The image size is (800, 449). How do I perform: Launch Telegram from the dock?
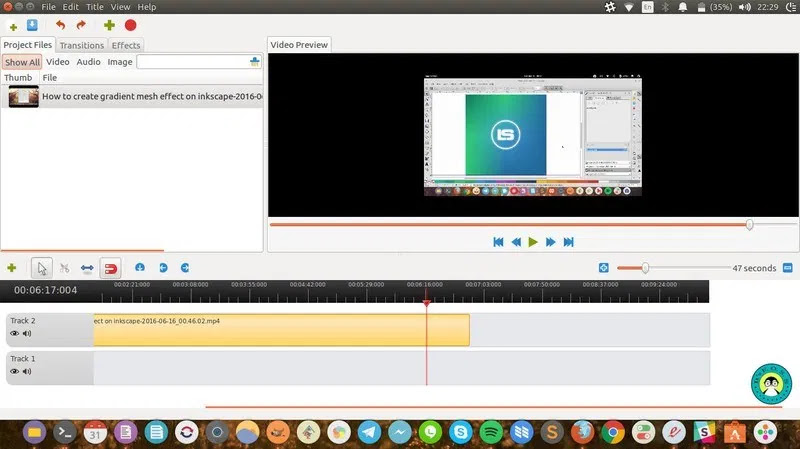coord(369,433)
